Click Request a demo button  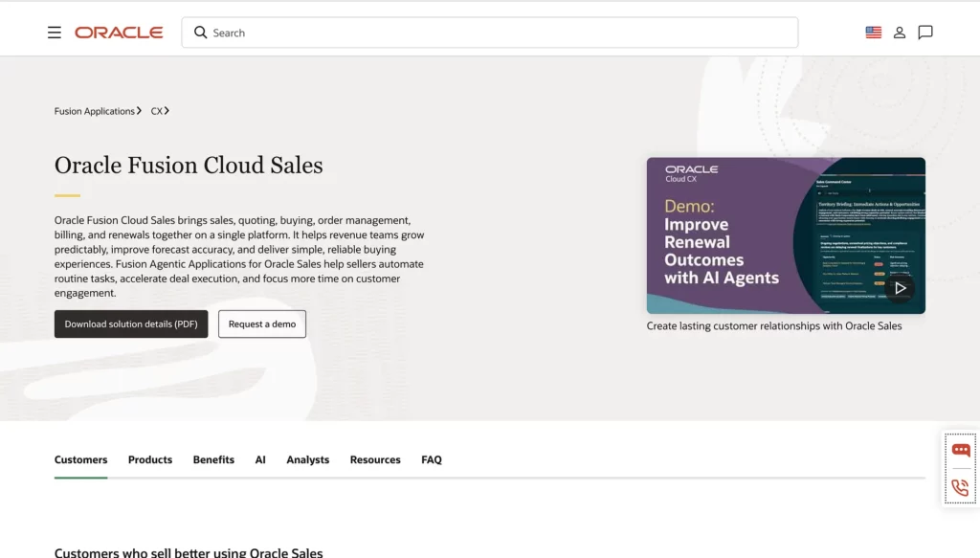click(x=262, y=324)
